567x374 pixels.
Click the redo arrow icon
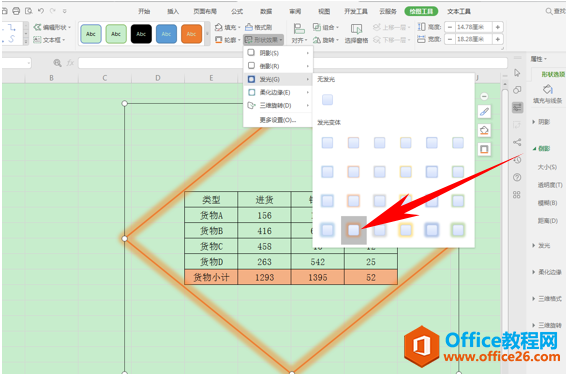pyautogui.click(x=53, y=11)
